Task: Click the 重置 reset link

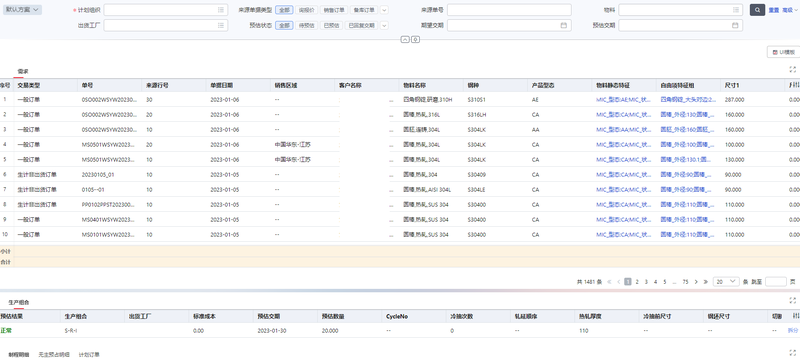Action: point(774,10)
